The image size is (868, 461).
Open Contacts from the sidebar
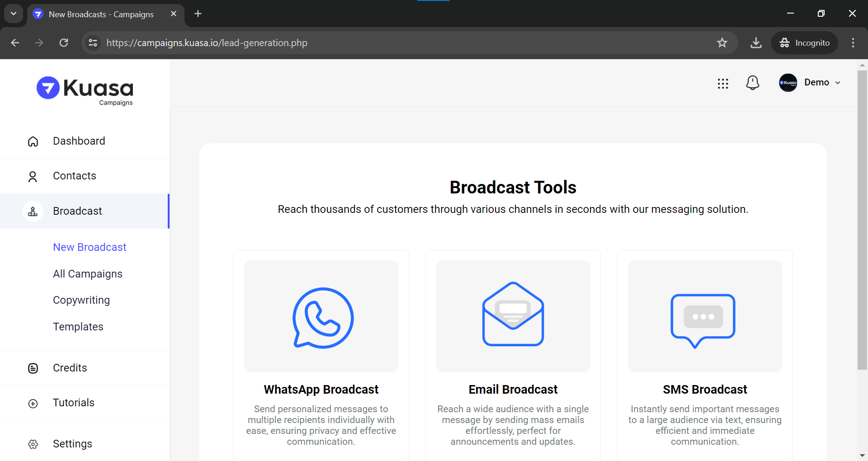point(74,176)
